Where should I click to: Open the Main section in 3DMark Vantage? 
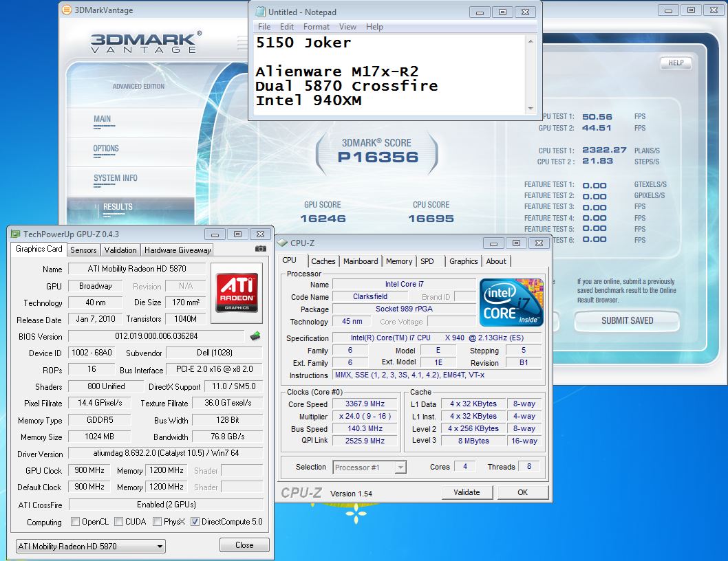coord(102,119)
